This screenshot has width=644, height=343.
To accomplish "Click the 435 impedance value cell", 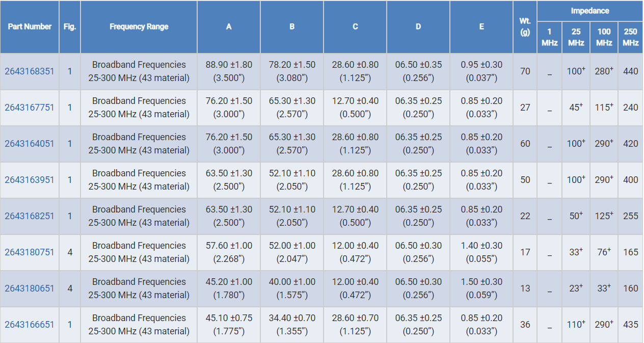I will [630, 325].
